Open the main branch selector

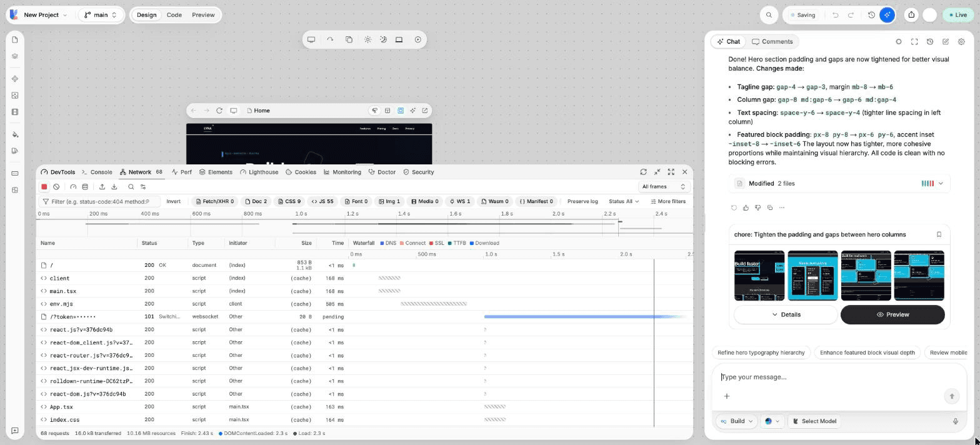click(101, 15)
